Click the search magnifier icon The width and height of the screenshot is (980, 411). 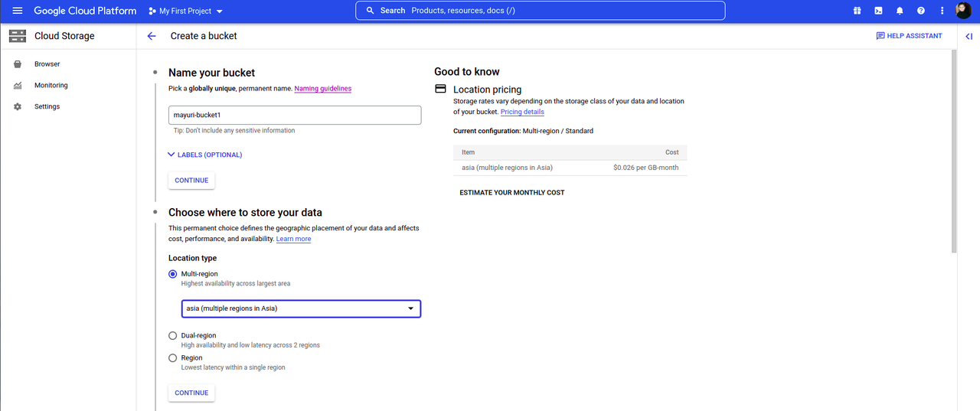pyautogui.click(x=371, y=11)
